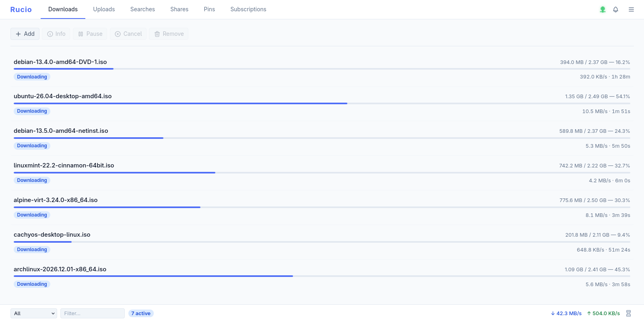Open the notifications bell
The width and height of the screenshot is (644, 322).
coord(615,9)
